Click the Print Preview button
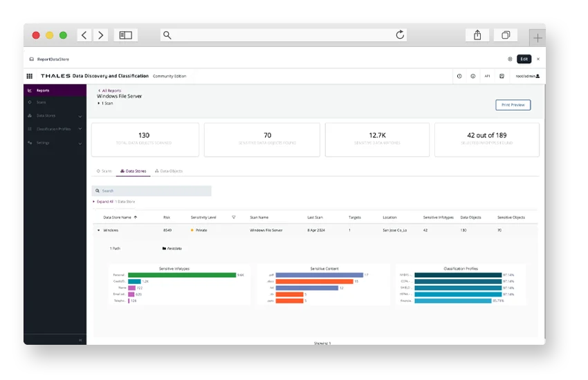The width and height of the screenshot is (588, 380). click(x=513, y=105)
